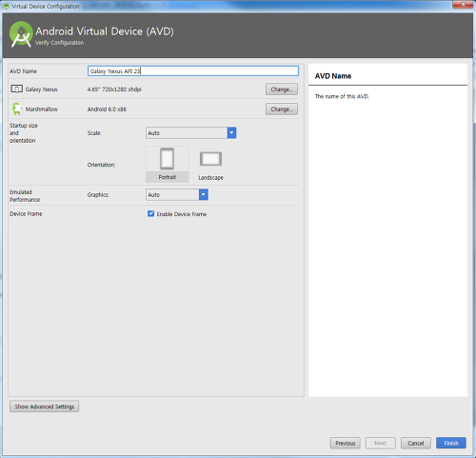Click the 'Marshmallow' label
Screen dimensions: 476x458
(x=42, y=110)
